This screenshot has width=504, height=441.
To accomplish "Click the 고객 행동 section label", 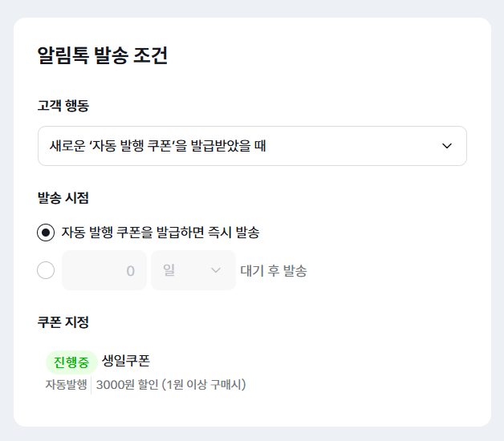I will point(63,106).
